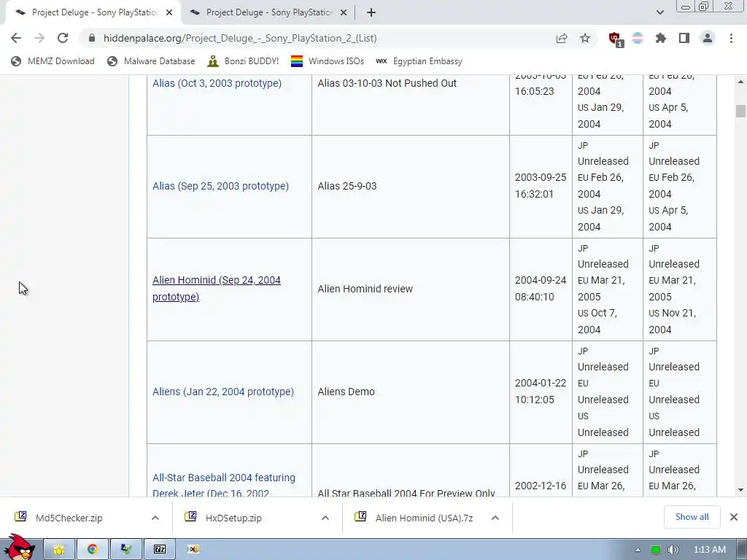Close the downloads bar

click(734, 517)
